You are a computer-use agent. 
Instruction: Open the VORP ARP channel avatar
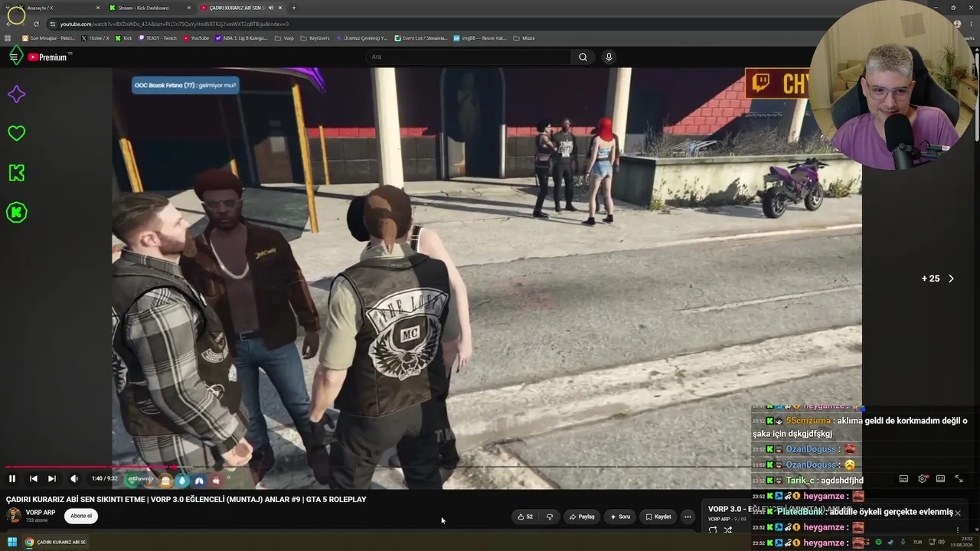click(14, 516)
